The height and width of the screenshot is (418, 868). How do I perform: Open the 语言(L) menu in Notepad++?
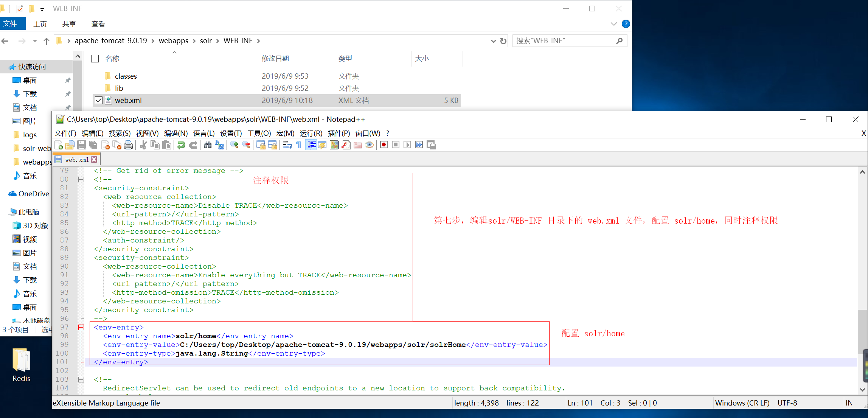[x=204, y=133]
